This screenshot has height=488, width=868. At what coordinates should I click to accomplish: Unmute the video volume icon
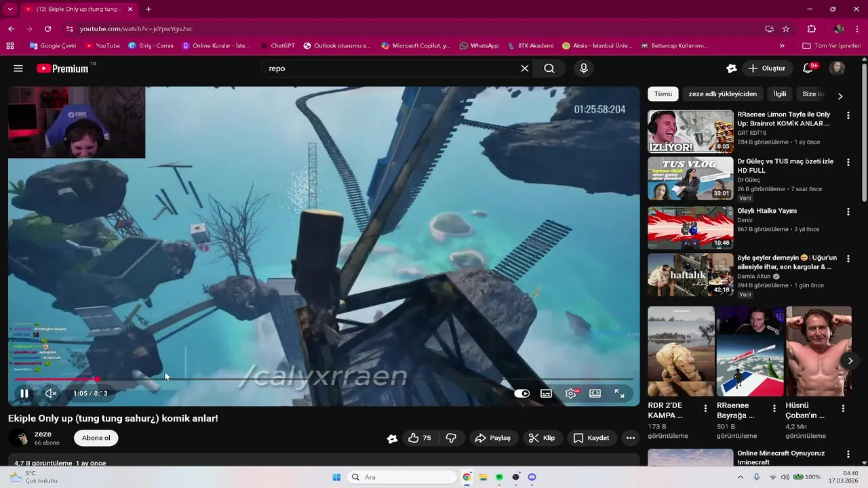51,393
